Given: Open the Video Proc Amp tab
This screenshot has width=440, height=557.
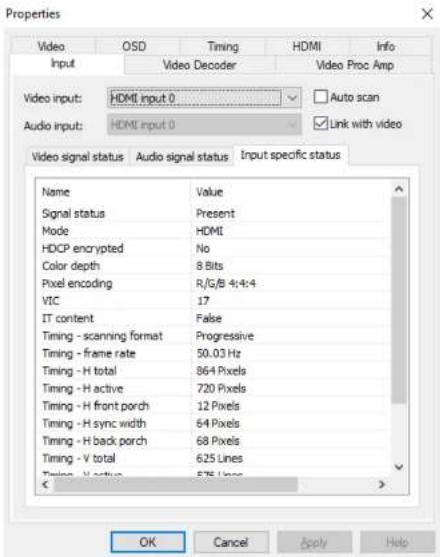Looking at the screenshot, I should coord(355,65).
